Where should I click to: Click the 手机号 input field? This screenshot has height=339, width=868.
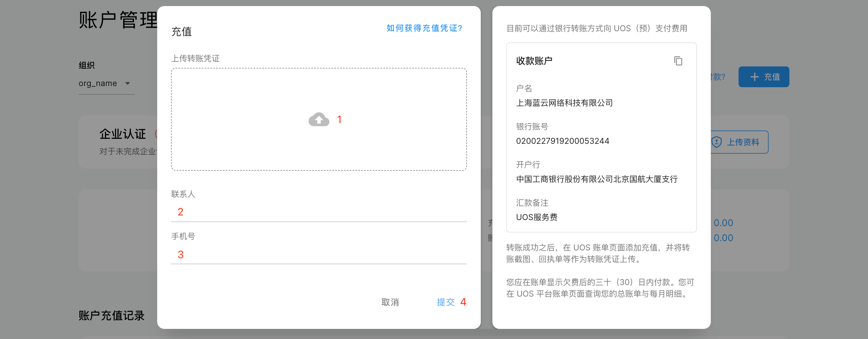pos(318,254)
